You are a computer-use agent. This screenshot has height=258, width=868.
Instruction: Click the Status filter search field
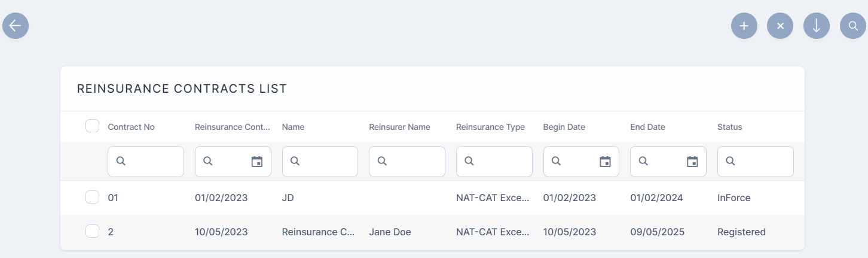(762, 162)
